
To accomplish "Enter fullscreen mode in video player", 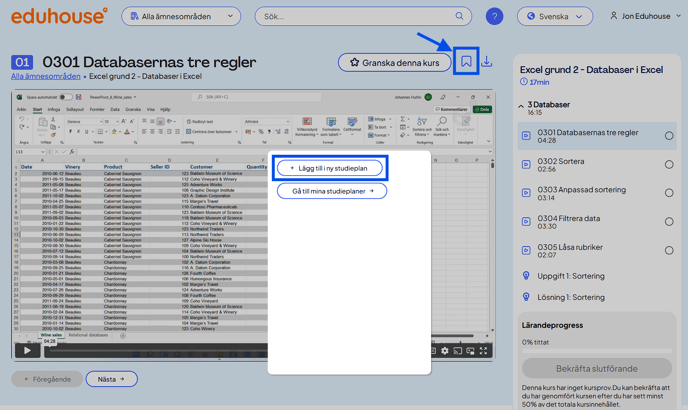I will 483,351.
